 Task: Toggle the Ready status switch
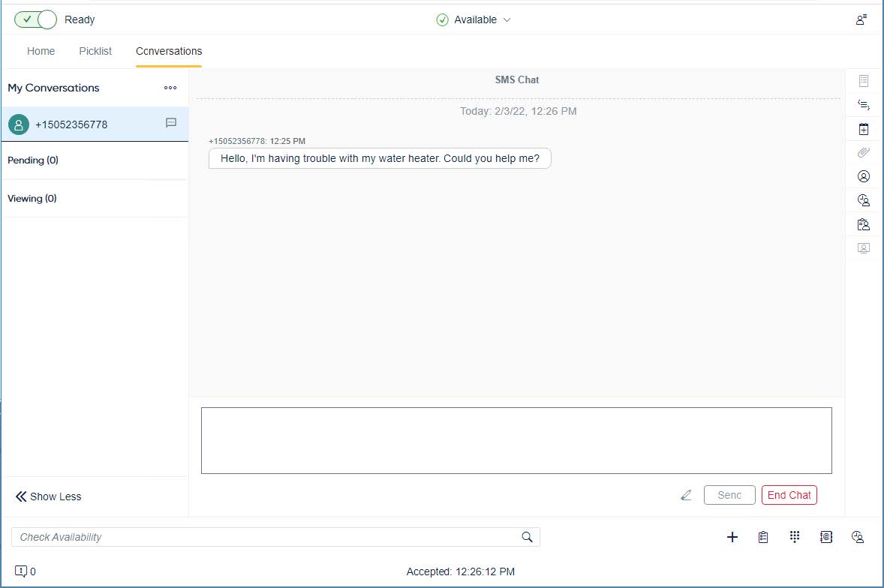tap(35, 19)
